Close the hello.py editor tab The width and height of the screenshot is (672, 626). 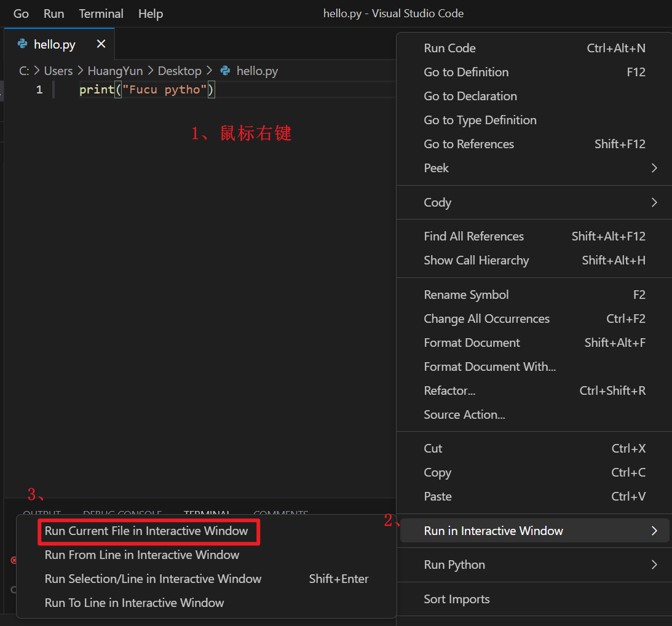[101, 44]
